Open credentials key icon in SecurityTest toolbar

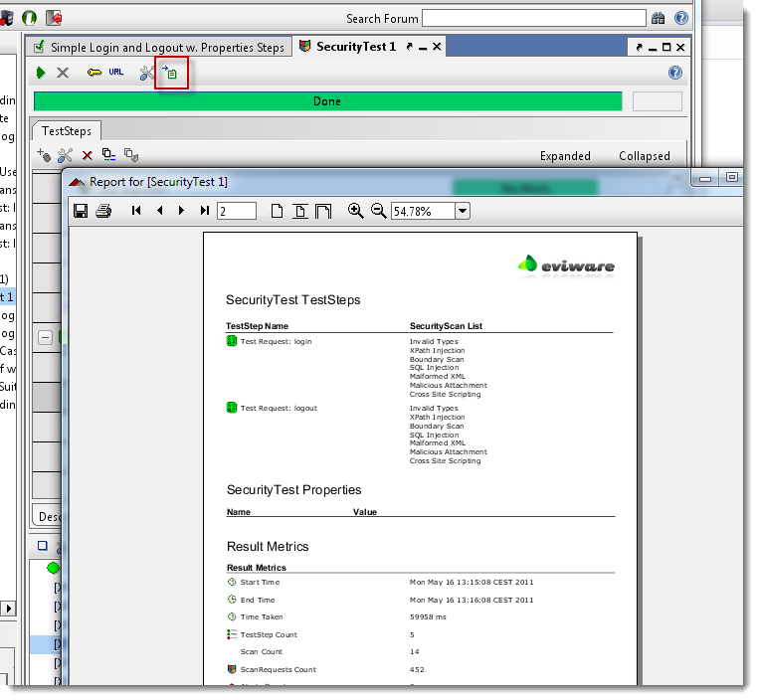click(95, 73)
